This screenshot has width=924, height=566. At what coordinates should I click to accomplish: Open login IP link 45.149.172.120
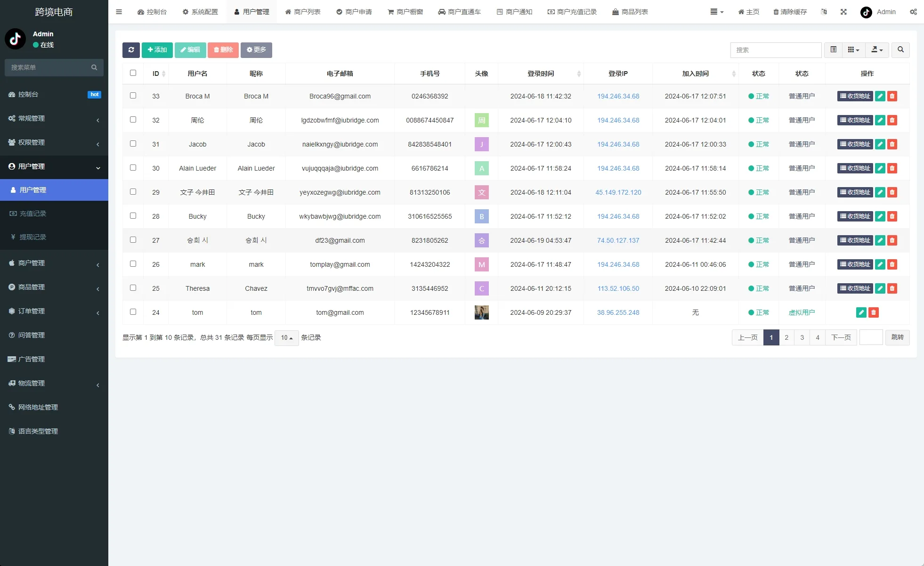click(x=618, y=192)
